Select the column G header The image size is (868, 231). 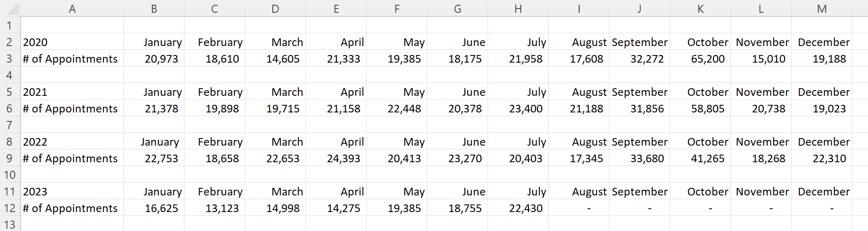[x=458, y=9]
